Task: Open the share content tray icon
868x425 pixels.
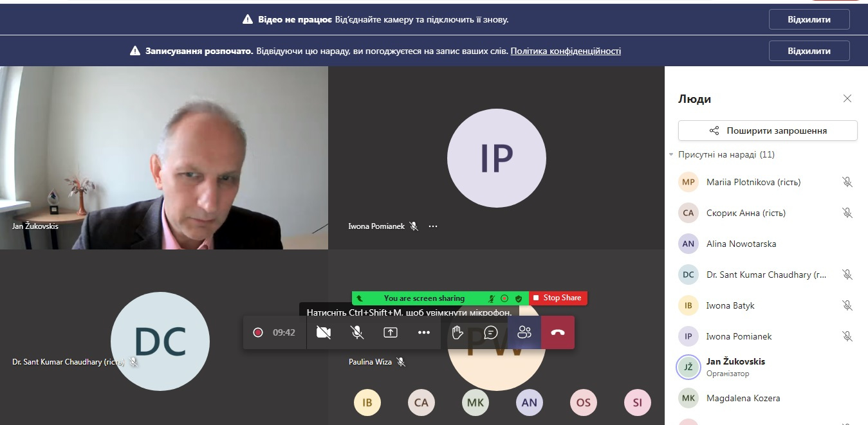Action: (x=391, y=332)
